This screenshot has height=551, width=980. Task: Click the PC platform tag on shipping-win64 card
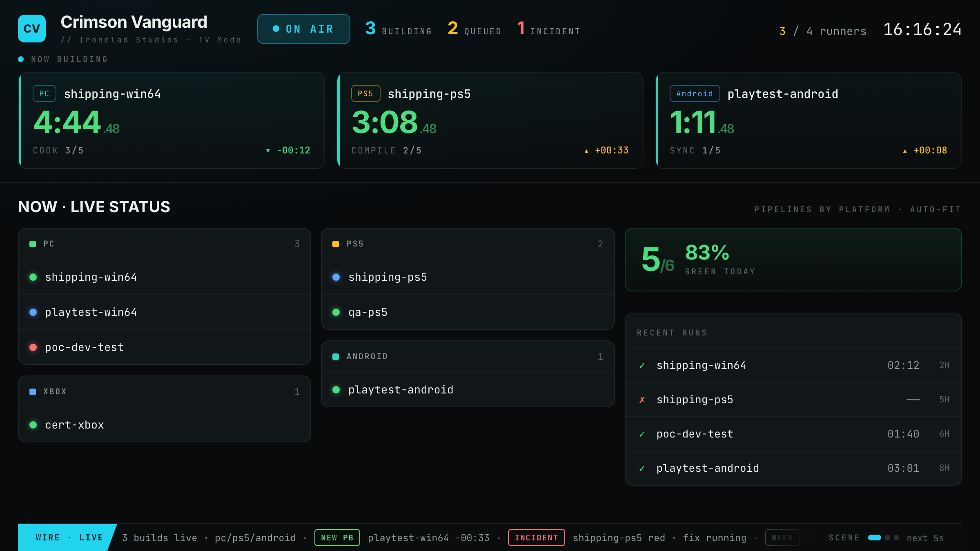(x=45, y=93)
